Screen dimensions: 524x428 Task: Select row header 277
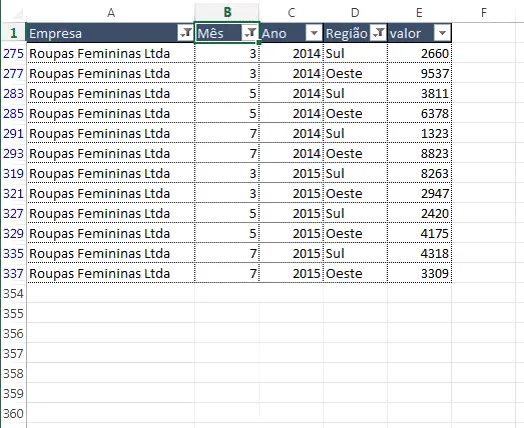(13, 73)
